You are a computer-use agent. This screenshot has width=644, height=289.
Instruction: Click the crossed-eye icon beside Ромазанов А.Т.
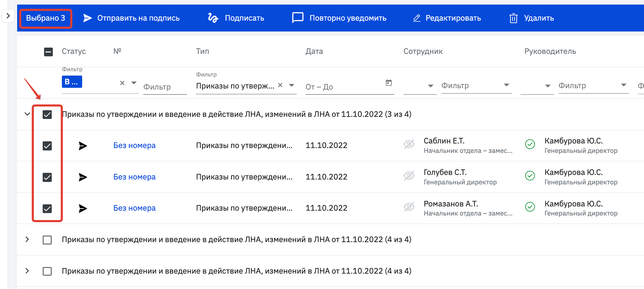click(409, 207)
